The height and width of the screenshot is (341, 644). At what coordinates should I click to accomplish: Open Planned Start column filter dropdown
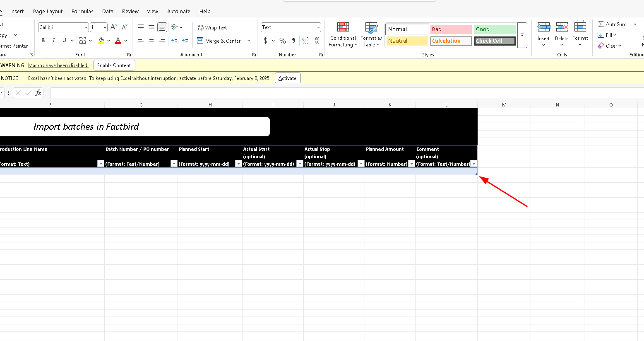click(238, 164)
